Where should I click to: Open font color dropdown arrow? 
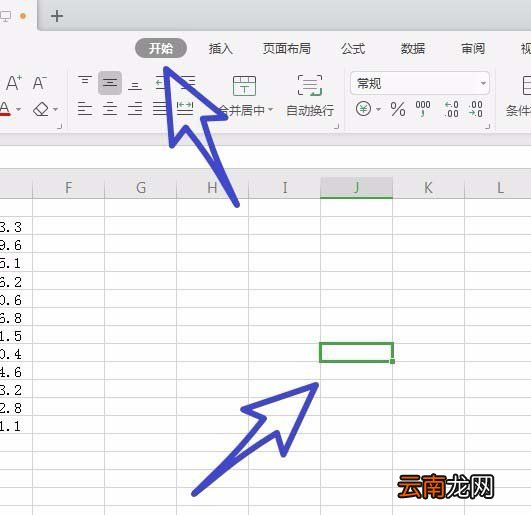(19, 109)
